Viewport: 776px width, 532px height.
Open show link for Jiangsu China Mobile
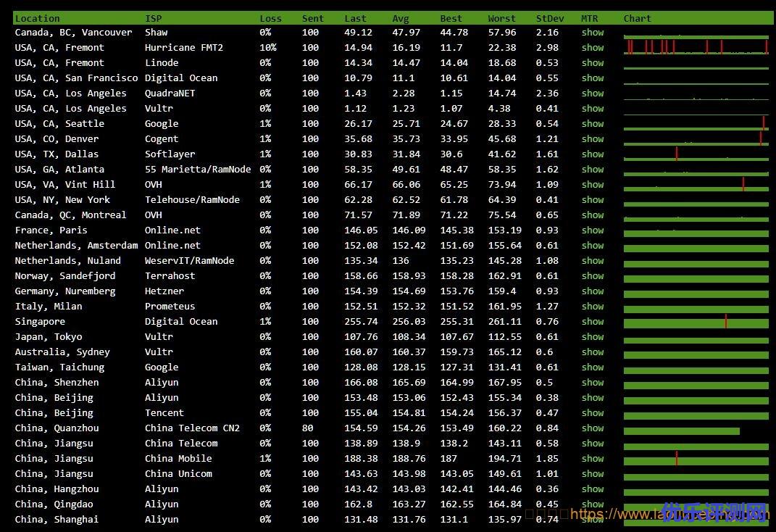pyautogui.click(x=592, y=459)
